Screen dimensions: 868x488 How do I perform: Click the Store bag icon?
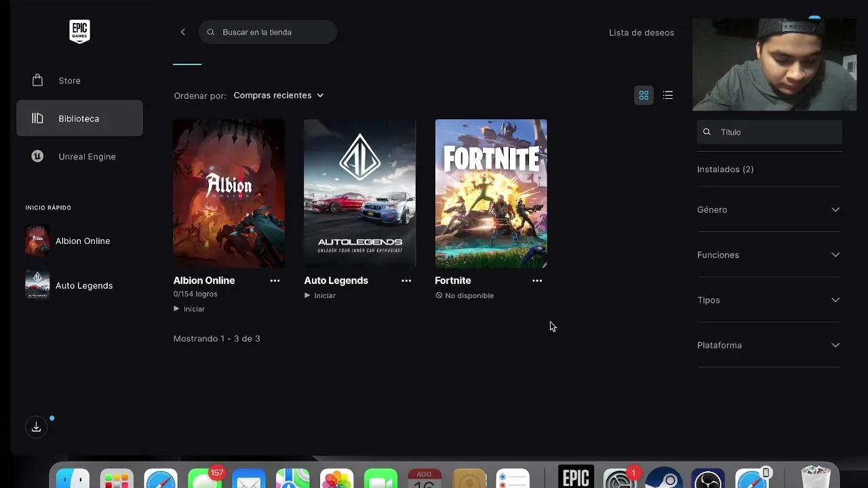click(37, 81)
